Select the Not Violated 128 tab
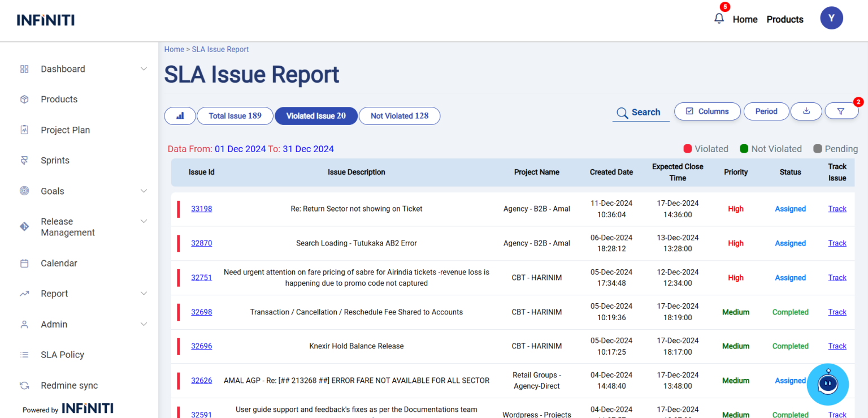868x418 pixels. (399, 115)
